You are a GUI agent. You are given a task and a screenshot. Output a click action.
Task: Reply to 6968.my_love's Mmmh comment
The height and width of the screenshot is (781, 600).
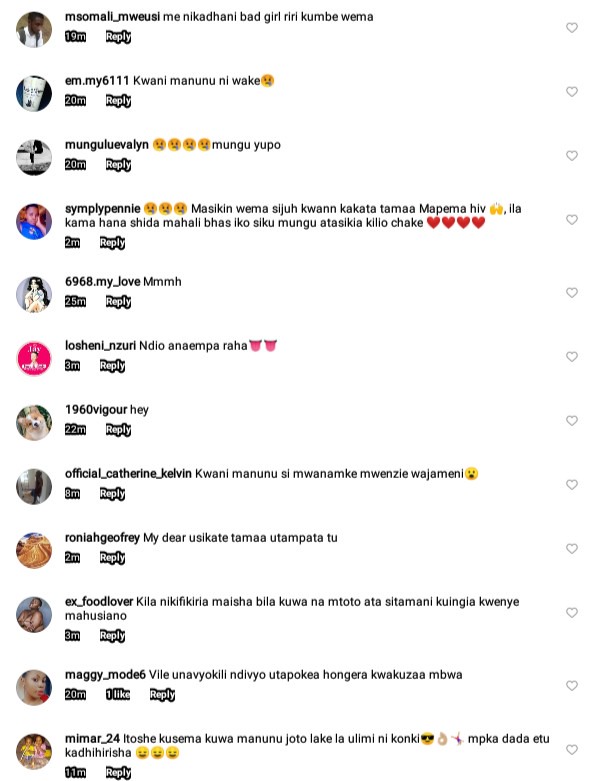click(118, 302)
